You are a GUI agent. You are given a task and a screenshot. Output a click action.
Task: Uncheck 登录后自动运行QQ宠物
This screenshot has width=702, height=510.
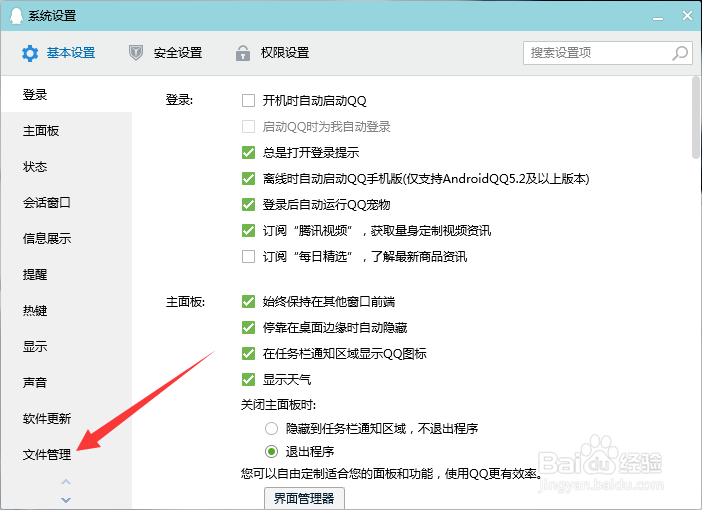(248, 204)
